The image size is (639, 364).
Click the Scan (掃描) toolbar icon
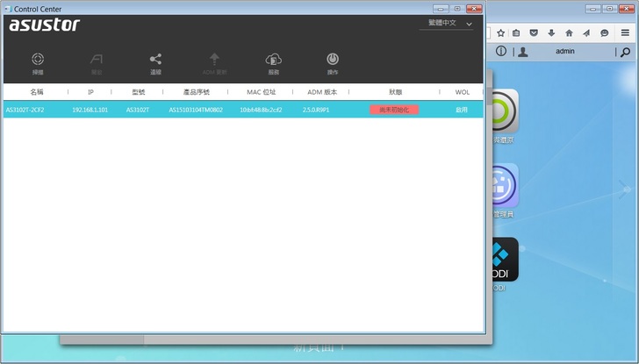click(38, 61)
